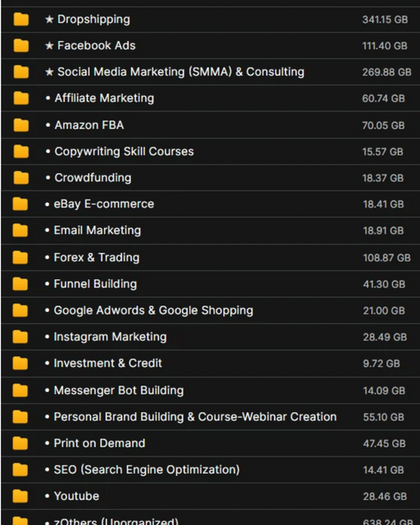Click the folder icon beside Instagram Marketing
The height and width of the screenshot is (525, 420).
click(20, 337)
